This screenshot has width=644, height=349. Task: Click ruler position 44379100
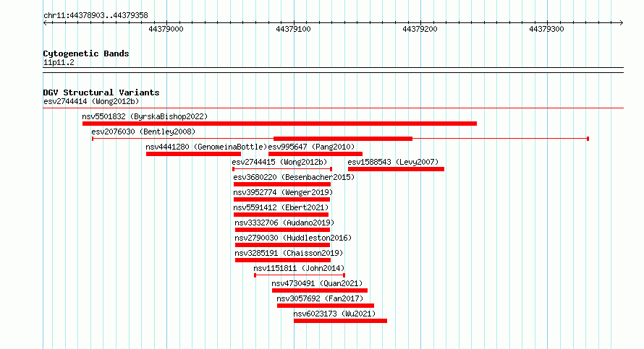coord(293,29)
